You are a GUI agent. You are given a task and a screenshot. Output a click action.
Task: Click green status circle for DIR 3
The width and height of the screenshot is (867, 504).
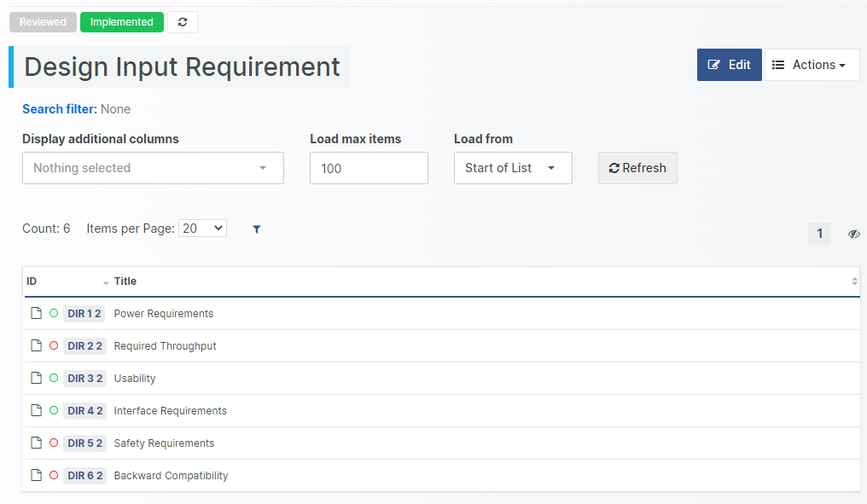[x=54, y=379]
